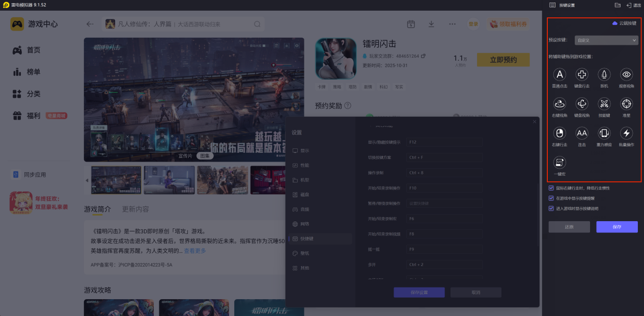Click the help icon beside 预约奖励
644x316 pixels.
point(348,106)
